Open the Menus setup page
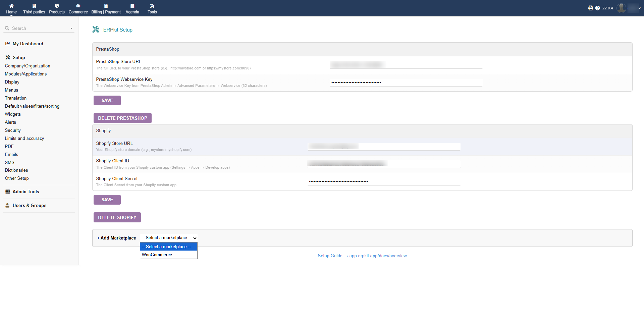The height and width of the screenshot is (320, 644). [x=11, y=90]
